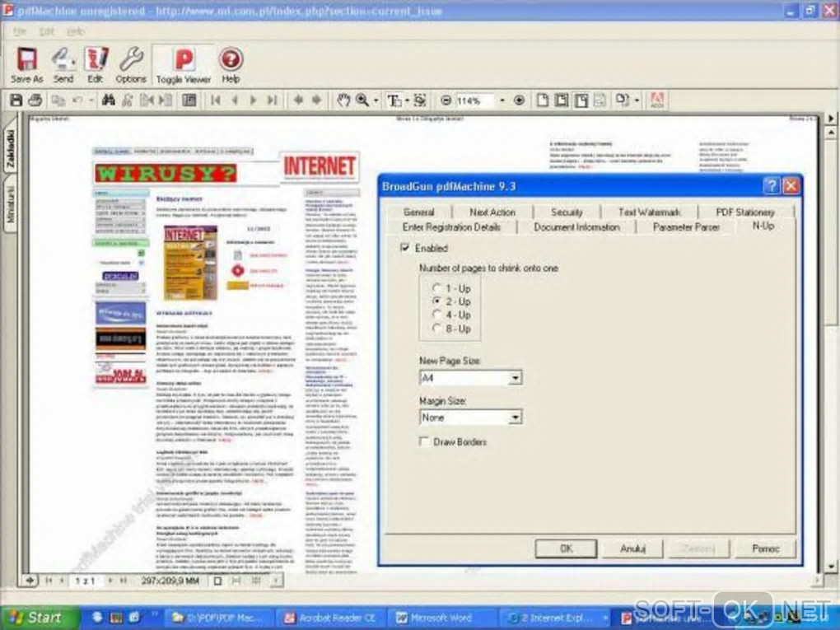
Task: Switch to Acrobat Reader CE in taskbar
Action: [x=330, y=618]
